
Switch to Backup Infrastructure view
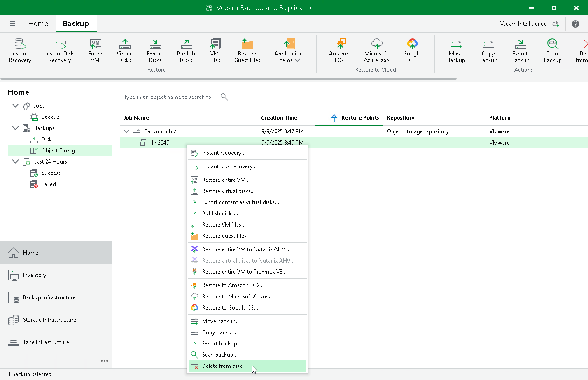coord(56,297)
